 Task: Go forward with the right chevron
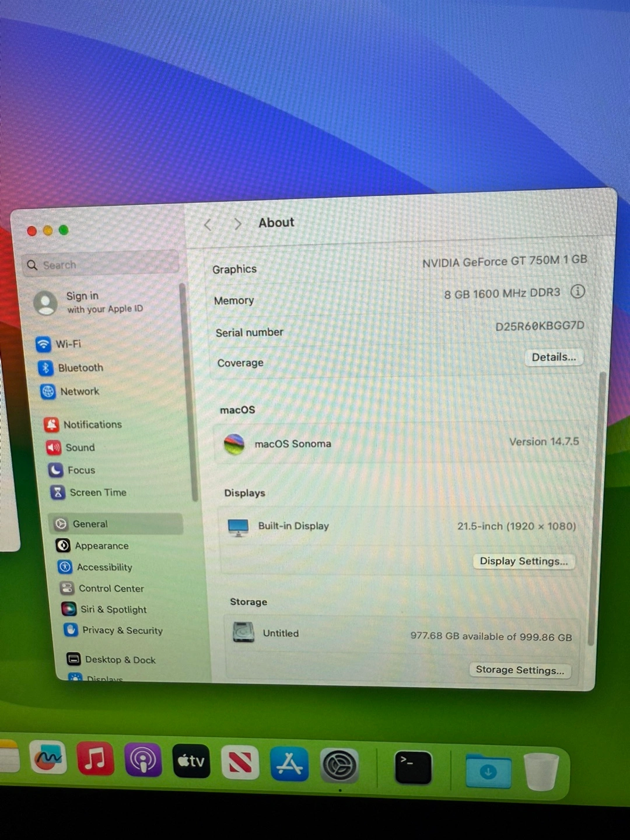(237, 223)
